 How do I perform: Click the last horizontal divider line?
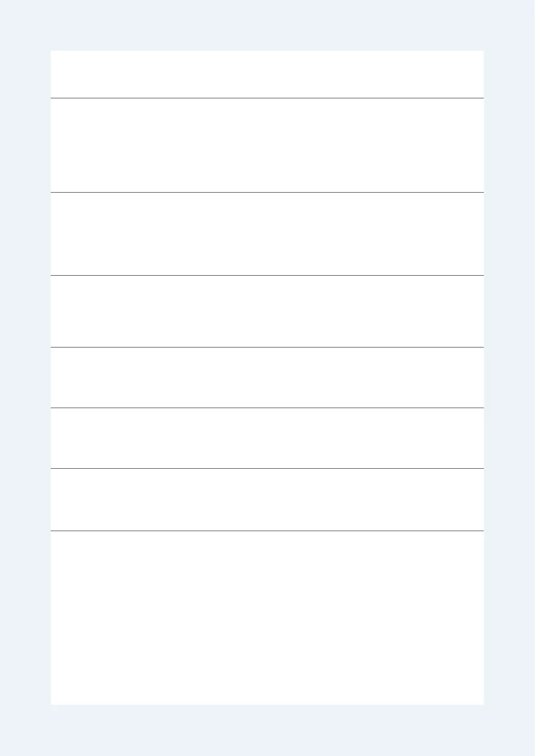pyautogui.click(x=267, y=531)
